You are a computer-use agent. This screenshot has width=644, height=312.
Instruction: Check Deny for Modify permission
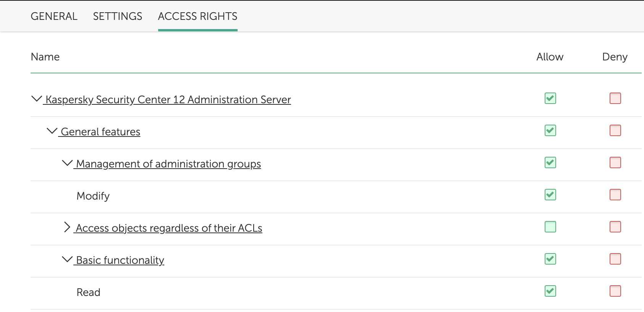(x=615, y=195)
